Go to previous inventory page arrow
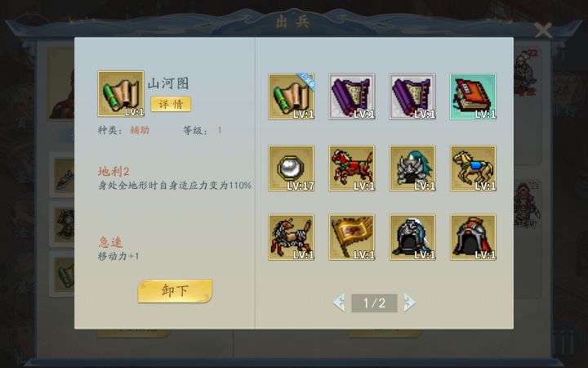 [340, 303]
